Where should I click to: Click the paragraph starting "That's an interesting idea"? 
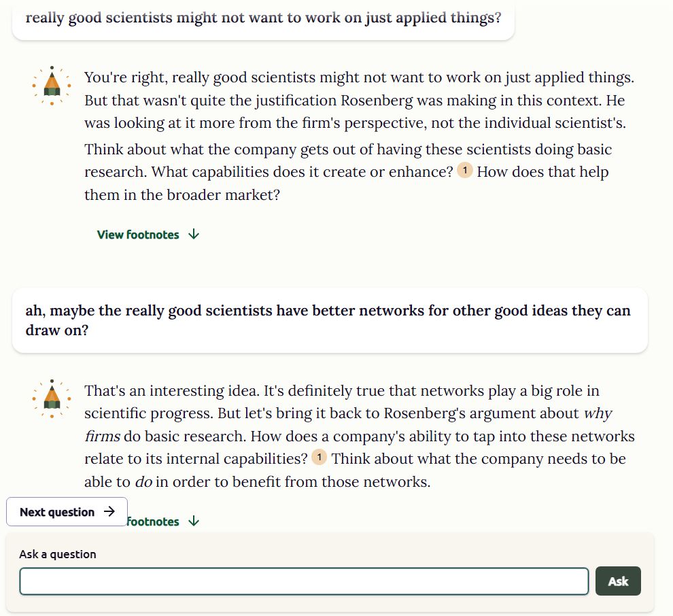358,436
